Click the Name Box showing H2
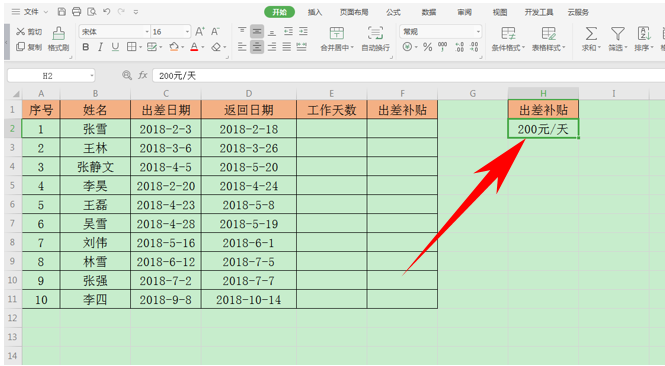Screen dimensions: 665x366 [51, 76]
